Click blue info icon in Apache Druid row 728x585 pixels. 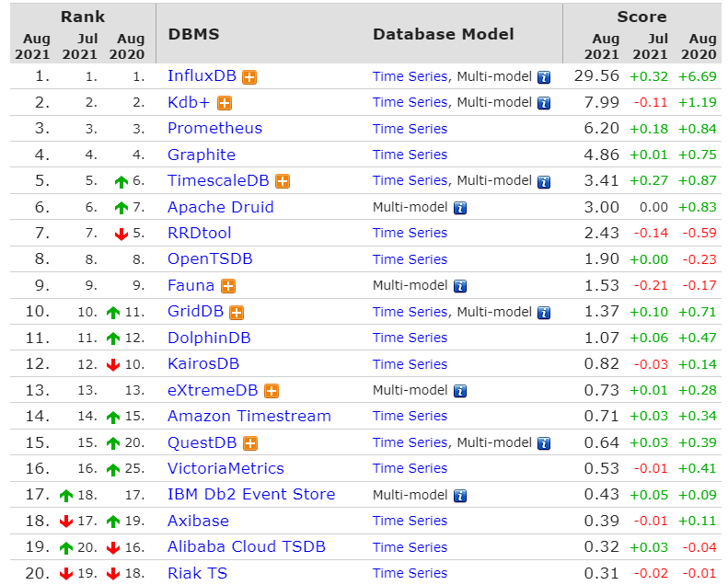[x=460, y=208]
